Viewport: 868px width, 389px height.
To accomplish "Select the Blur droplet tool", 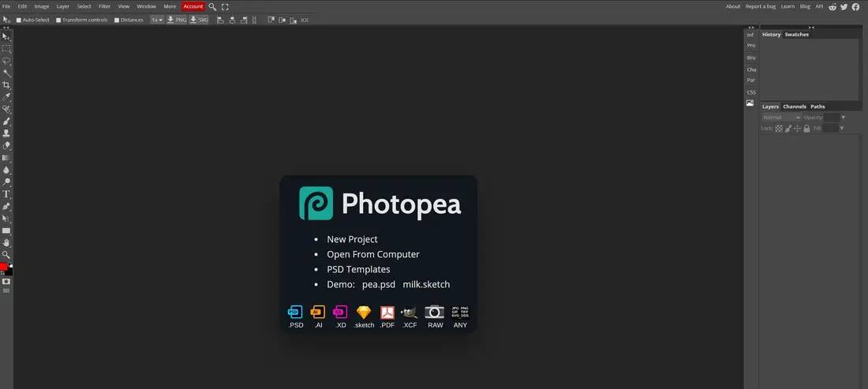I will [6, 170].
